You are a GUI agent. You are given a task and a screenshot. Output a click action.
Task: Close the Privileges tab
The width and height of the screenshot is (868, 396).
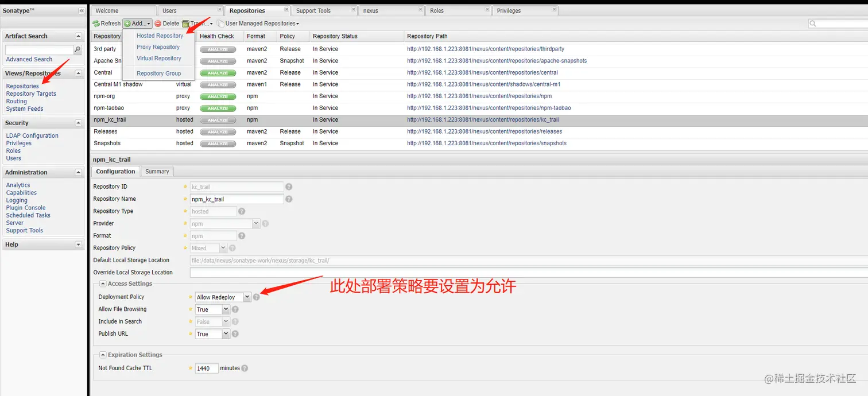(553, 10)
